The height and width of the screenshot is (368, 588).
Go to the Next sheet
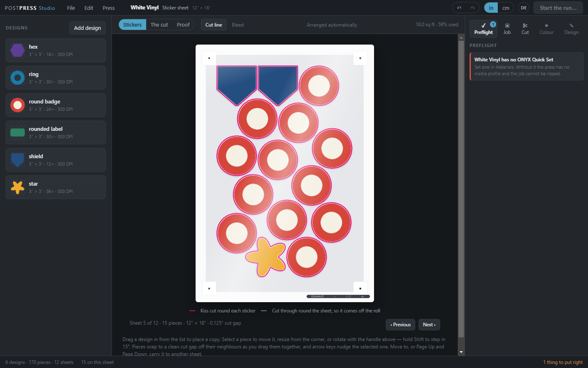pos(429,325)
